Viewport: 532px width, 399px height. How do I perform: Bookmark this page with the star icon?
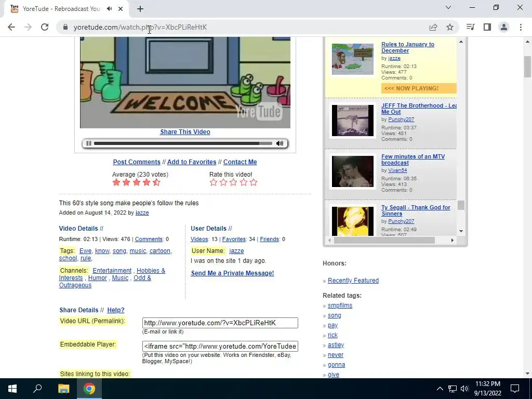450,27
